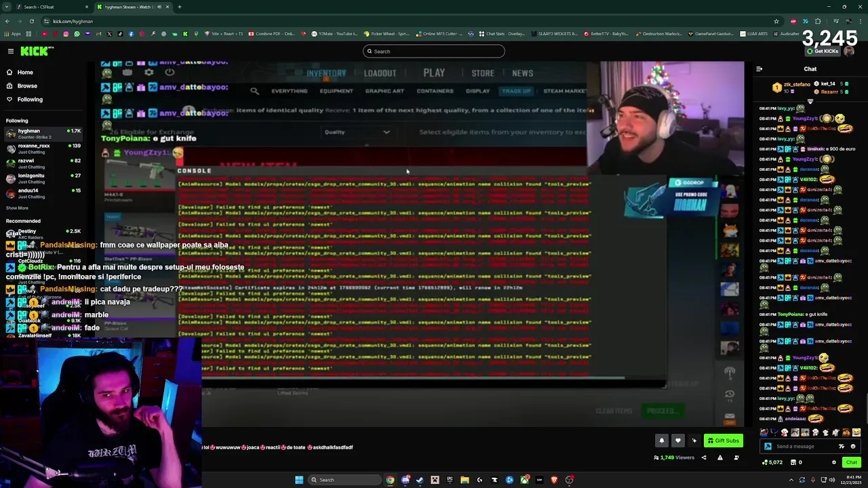Expand Show more followed channels
Image resolution: width=868 pixels, height=488 pixels.
17,208
